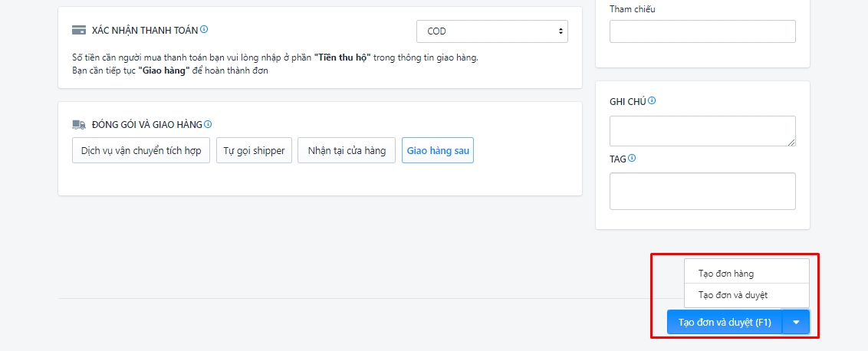Choose the Giao hàng sau option
Image resolution: width=868 pixels, height=351 pixels.
438,151
